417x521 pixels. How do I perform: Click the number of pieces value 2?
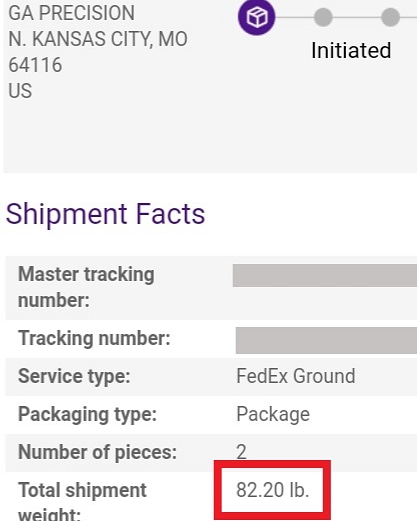coord(241,452)
